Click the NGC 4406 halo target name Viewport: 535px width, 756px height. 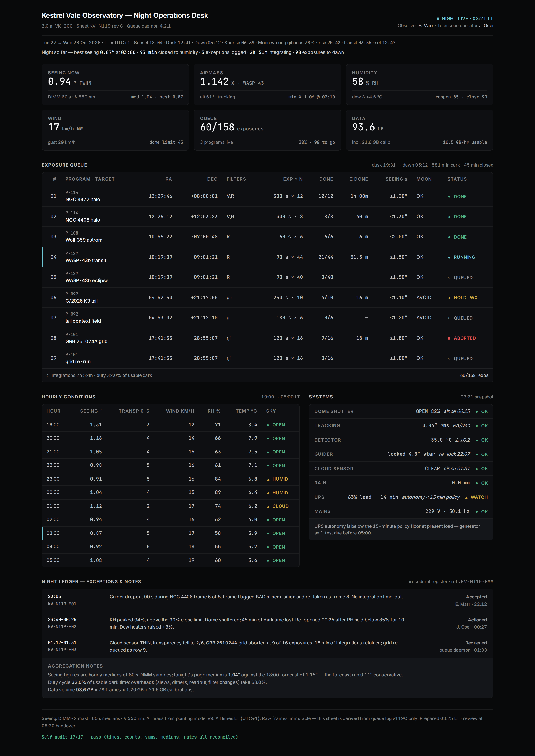point(83,220)
